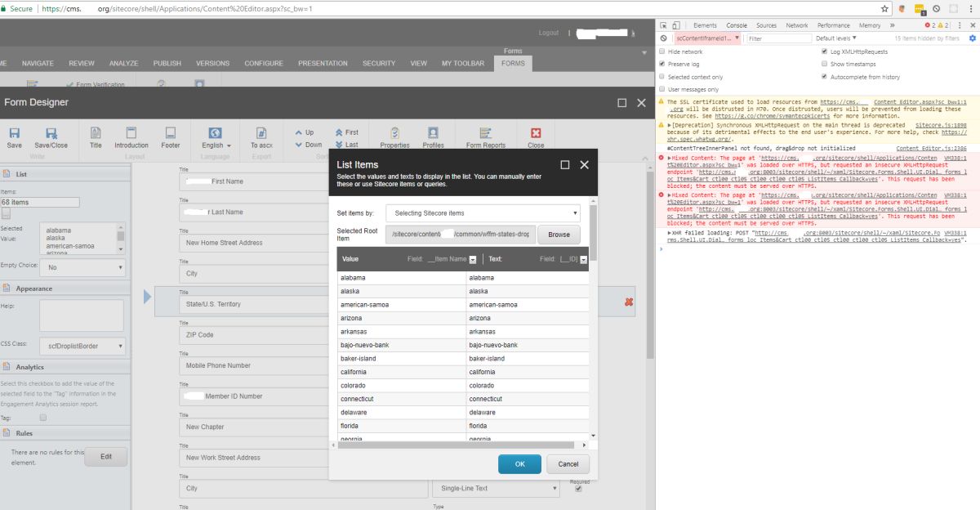Confirm the List Items dialog with OK
The height and width of the screenshot is (510, 980).
pyautogui.click(x=519, y=464)
